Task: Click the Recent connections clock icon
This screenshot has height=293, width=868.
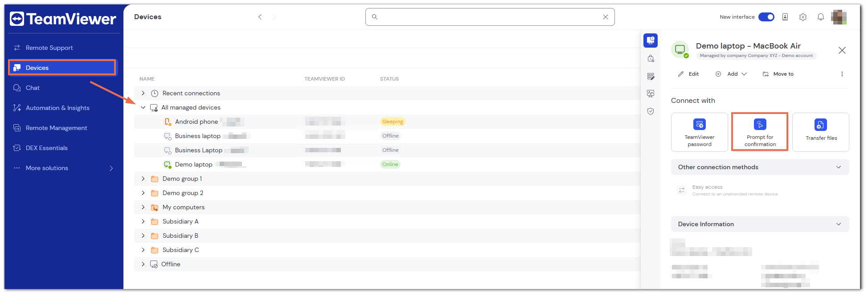Action: 155,93
